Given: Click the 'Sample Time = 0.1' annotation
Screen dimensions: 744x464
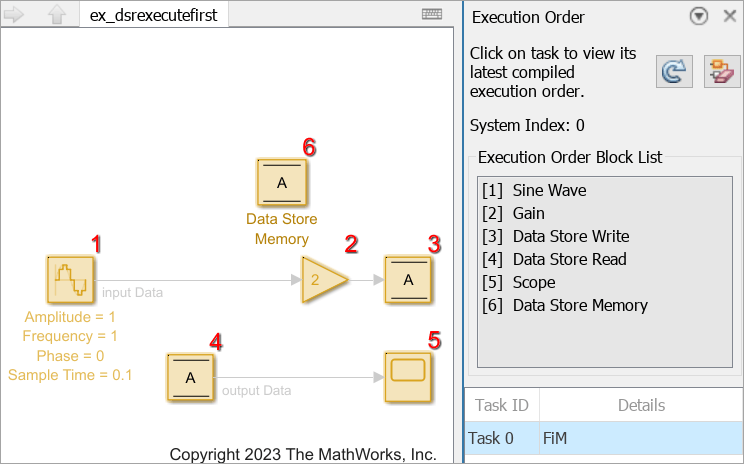Looking at the screenshot, I should point(70,375).
